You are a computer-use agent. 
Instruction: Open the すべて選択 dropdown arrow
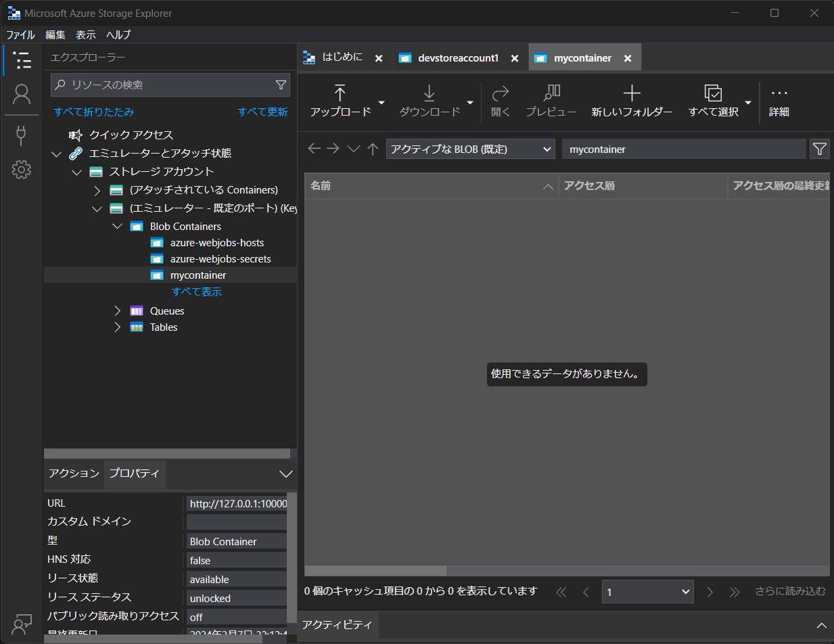coord(748,102)
